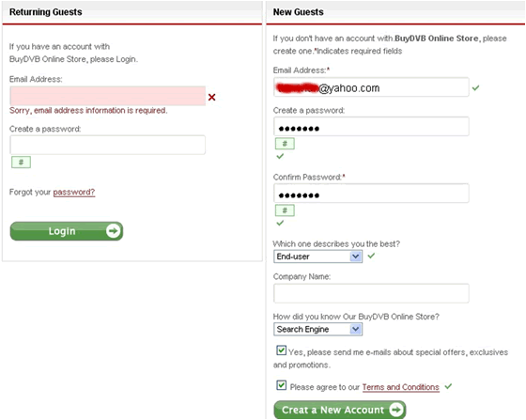526x420 pixels.
Task: Click the red X error icon beside login email
Action: [211, 98]
